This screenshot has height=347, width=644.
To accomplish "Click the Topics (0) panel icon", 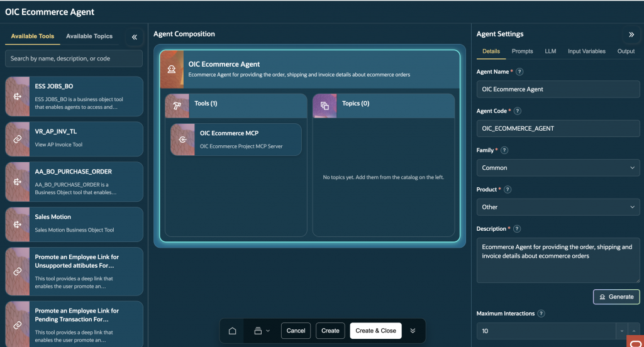I will click(325, 106).
